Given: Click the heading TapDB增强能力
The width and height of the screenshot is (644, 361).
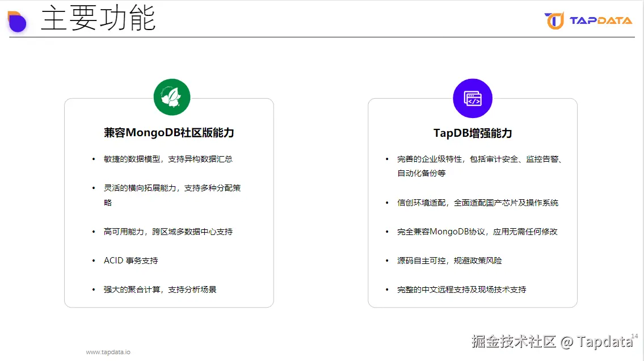Looking at the screenshot, I should (473, 133).
